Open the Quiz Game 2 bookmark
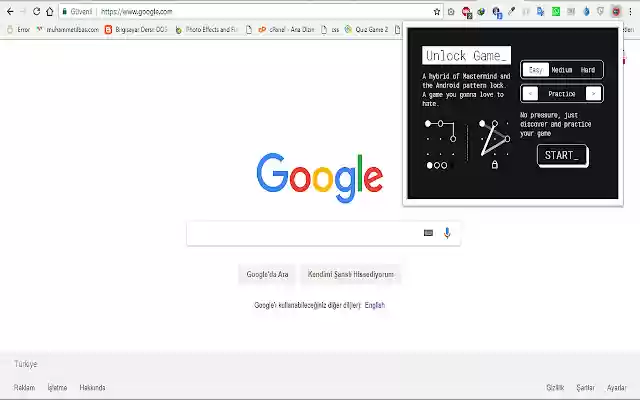640x400 pixels. [x=367, y=29]
